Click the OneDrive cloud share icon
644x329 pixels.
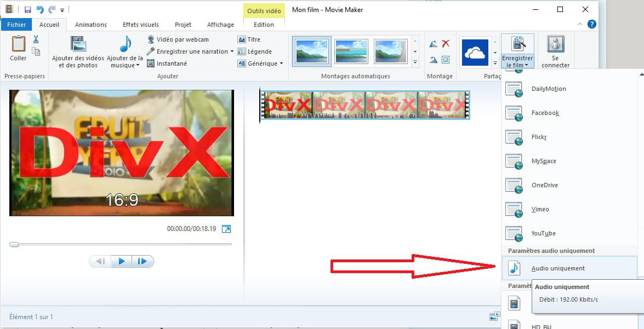point(475,53)
